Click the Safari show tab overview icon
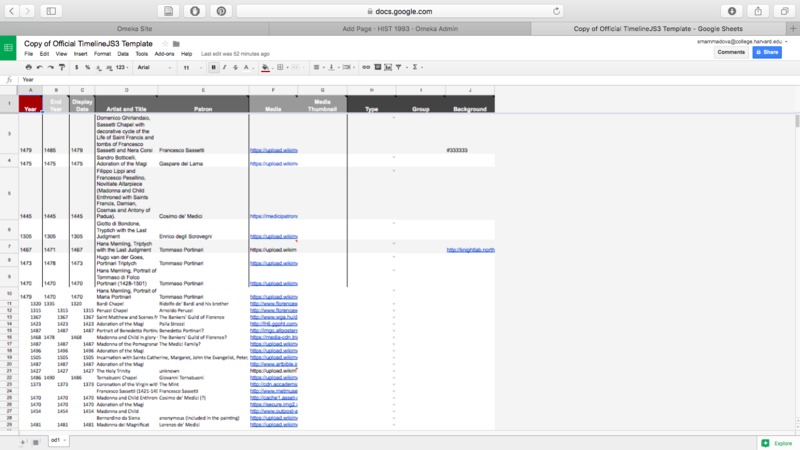 pos(785,11)
